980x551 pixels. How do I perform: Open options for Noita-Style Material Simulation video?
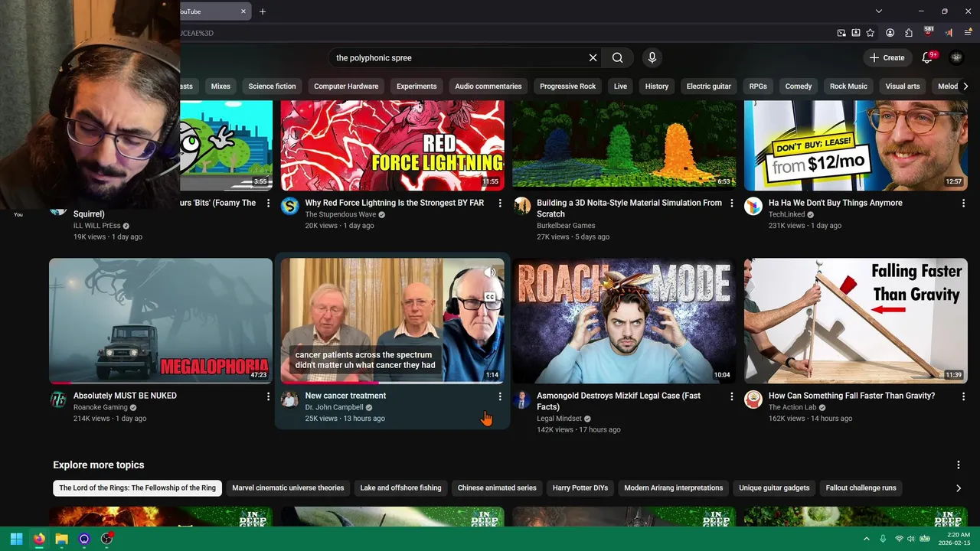731,204
